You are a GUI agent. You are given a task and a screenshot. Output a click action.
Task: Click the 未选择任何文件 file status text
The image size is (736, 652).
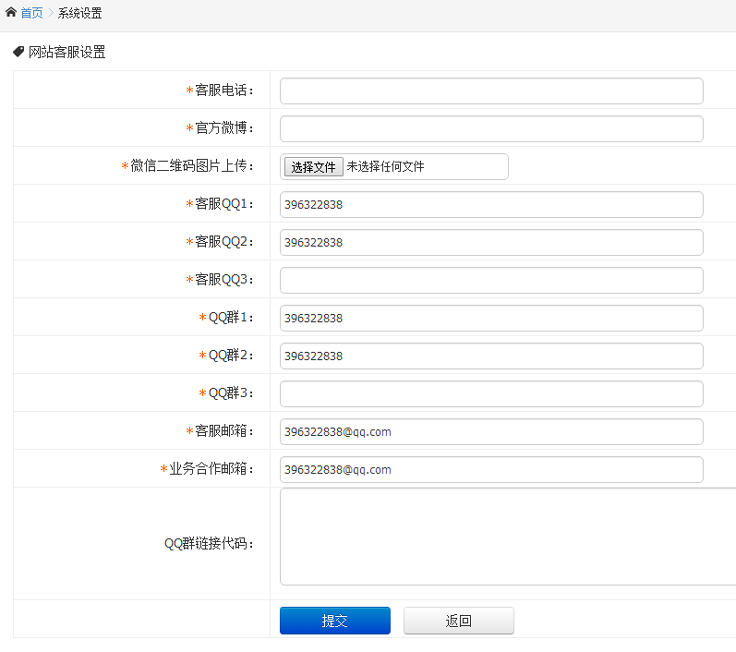coord(385,167)
